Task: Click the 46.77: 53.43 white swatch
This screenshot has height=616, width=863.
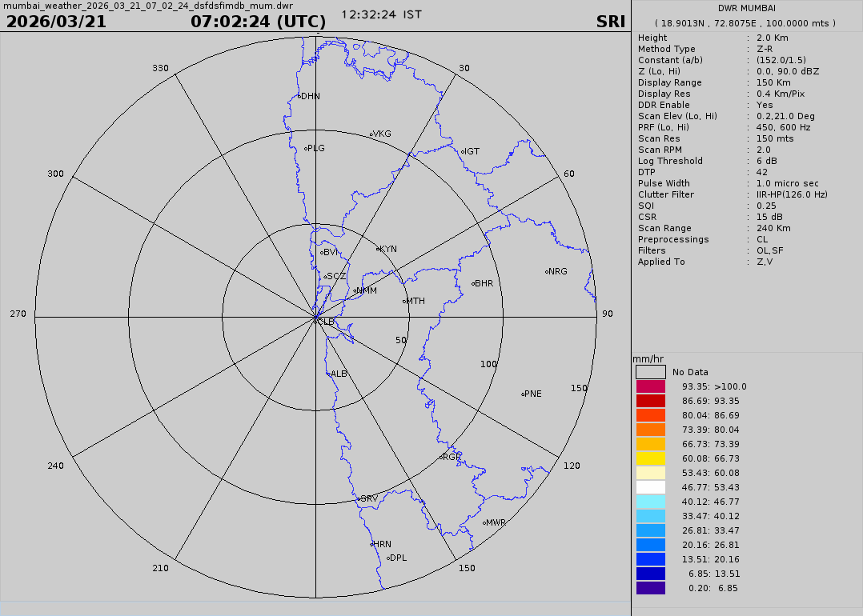Action: pos(650,487)
